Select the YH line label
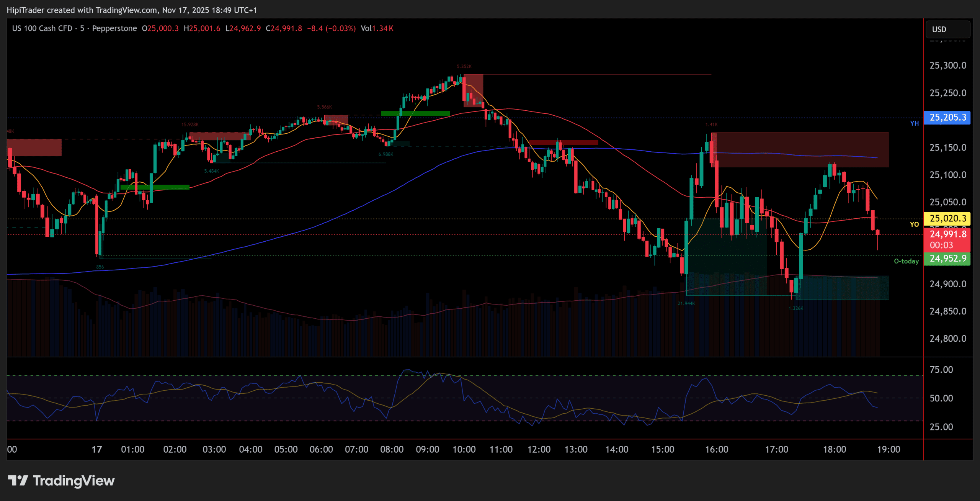980x501 pixels. (x=914, y=123)
